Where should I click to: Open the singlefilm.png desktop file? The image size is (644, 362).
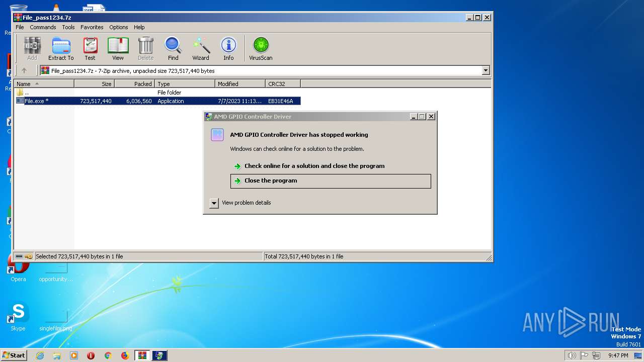(x=56, y=320)
